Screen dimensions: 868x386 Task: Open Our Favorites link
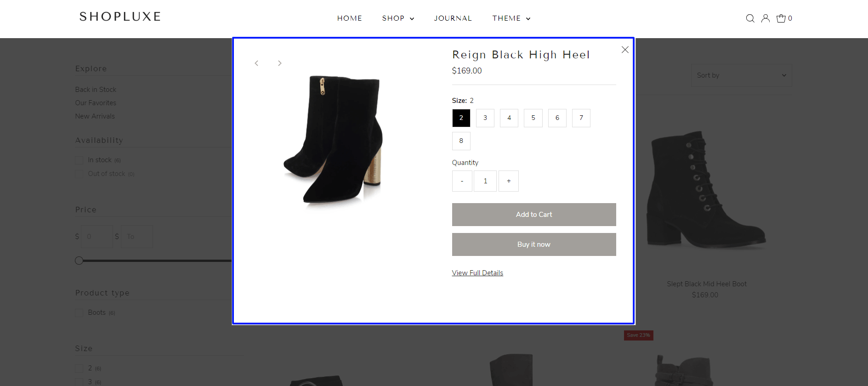coord(96,103)
